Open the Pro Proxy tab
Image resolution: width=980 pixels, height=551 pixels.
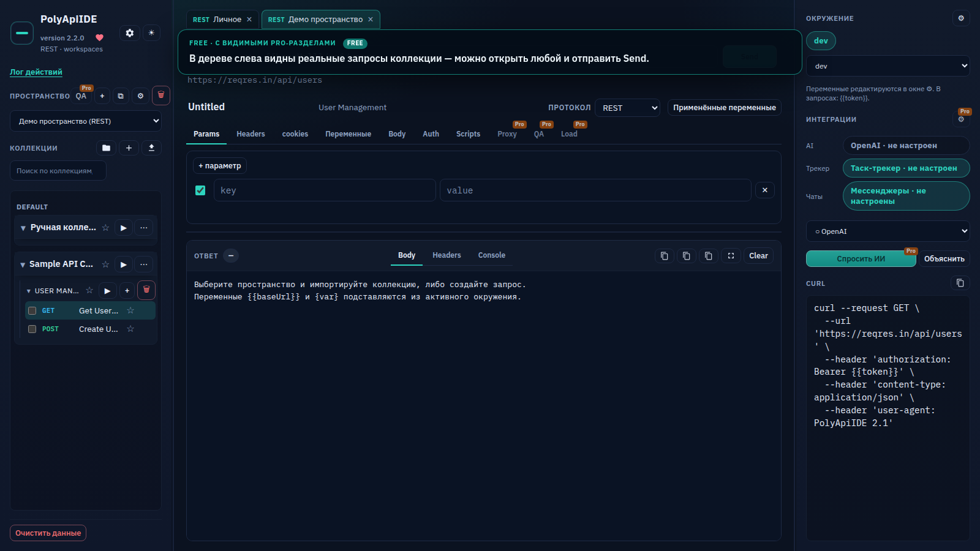507,134
